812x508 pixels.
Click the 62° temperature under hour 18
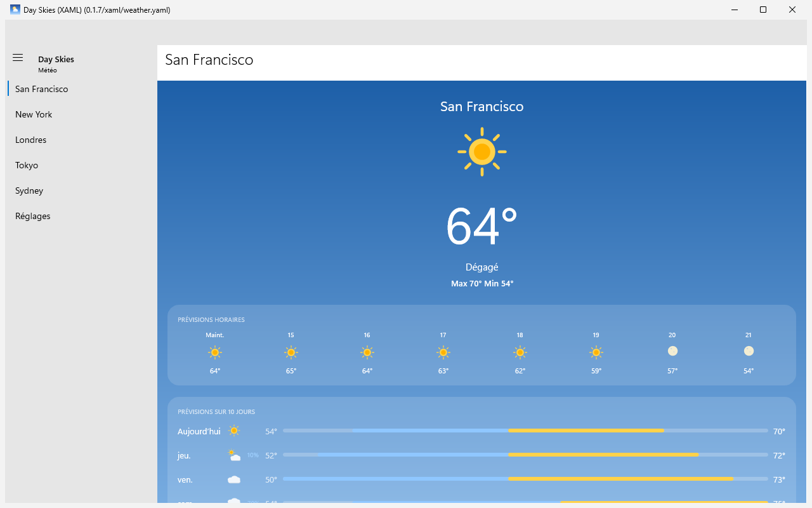tap(520, 371)
